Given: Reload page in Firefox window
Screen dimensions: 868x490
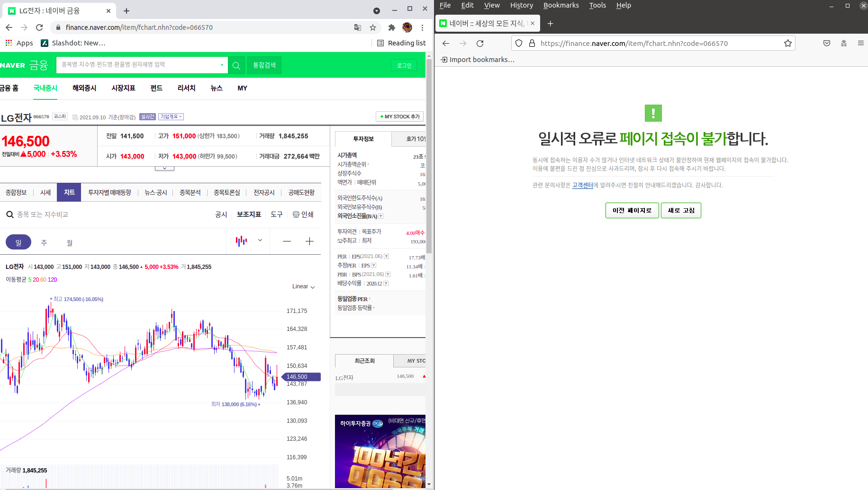Looking at the screenshot, I should tap(480, 44).
